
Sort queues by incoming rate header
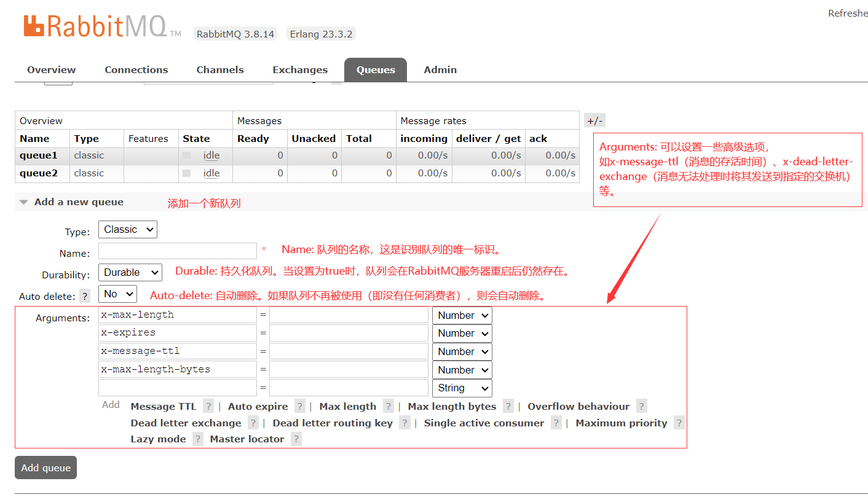coord(424,139)
